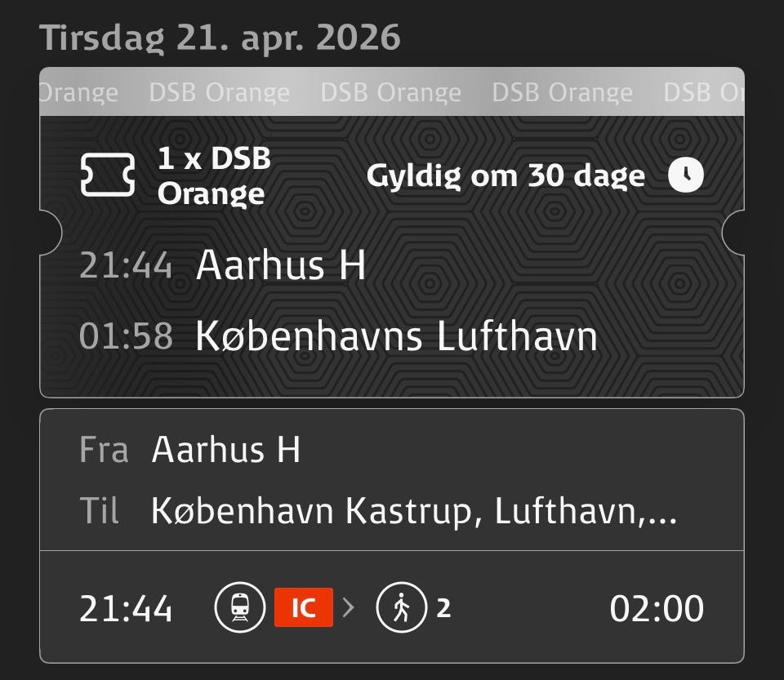Click the 'Til' label
Viewport: 784px width, 680px height.
click(x=100, y=512)
